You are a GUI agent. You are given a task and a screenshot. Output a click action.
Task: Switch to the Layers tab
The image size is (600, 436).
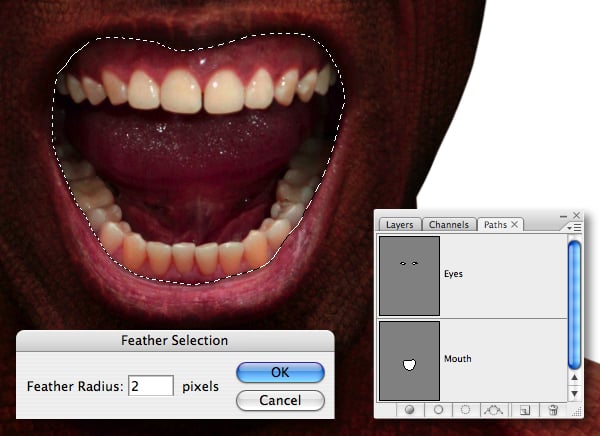point(399,225)
